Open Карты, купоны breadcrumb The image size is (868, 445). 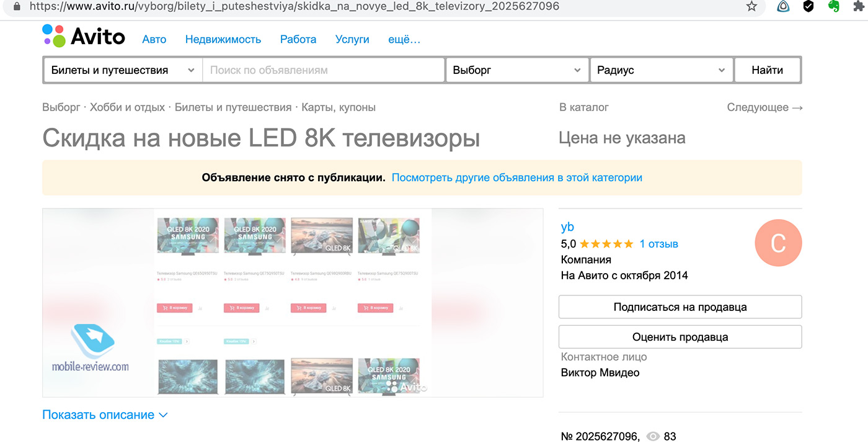pyautogui.click(x=339, y=107)
